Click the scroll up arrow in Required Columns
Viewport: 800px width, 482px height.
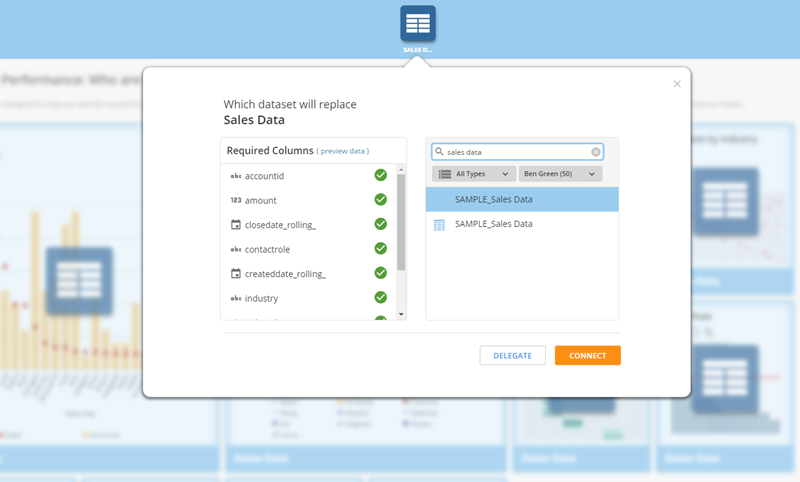[x=401, y=169]
